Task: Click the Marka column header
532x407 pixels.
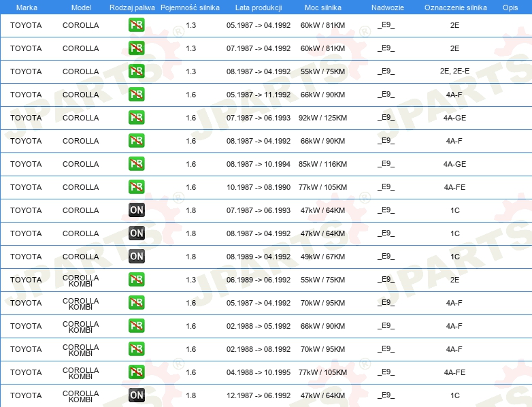Action: 27,7
